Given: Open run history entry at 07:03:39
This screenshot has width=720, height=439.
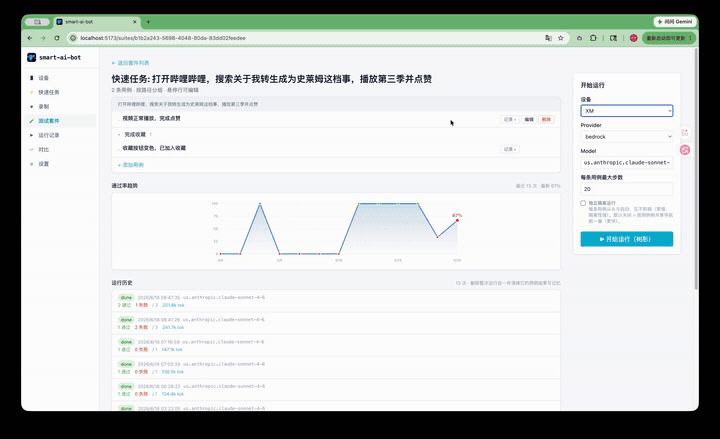Looking at the screenshot, I should (336, 368).
